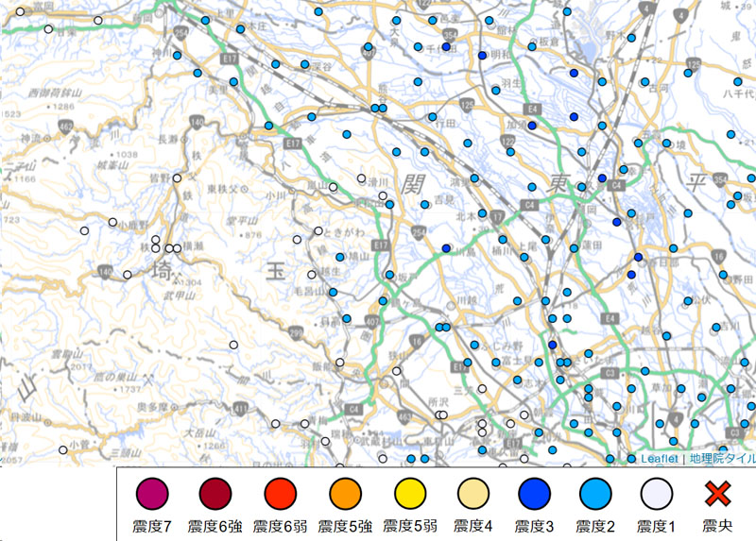
Task: Click the dark blue marker at 春日部
Action: (x=639, y=257)
